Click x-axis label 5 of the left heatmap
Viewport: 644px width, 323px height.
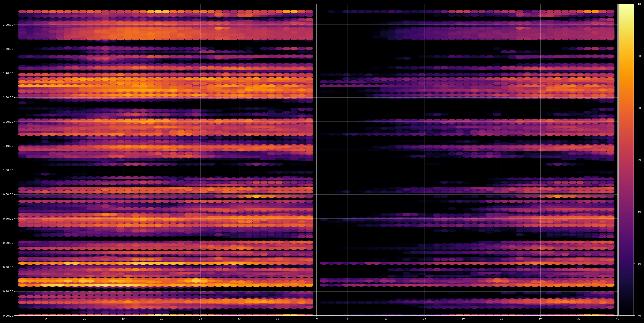click(x=46, y=319)
